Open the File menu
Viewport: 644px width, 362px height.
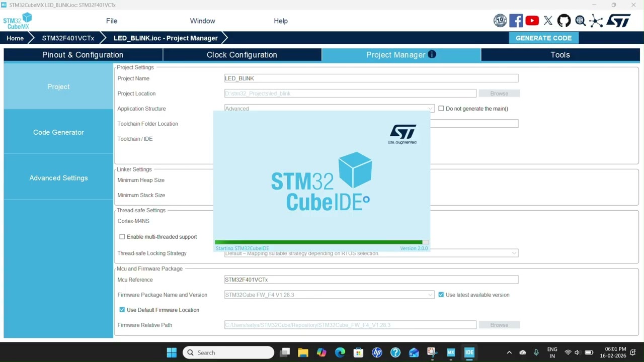[x=112, y=21]
